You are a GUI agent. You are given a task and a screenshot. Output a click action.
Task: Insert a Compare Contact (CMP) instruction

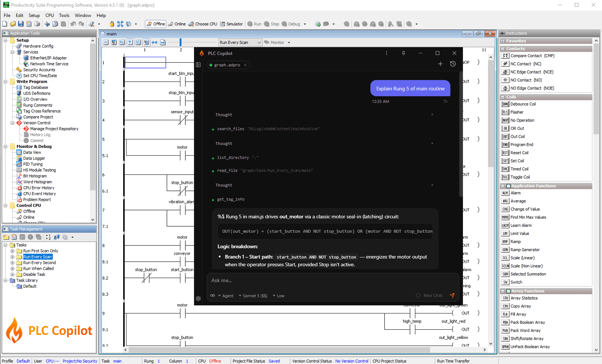point(532,55)
